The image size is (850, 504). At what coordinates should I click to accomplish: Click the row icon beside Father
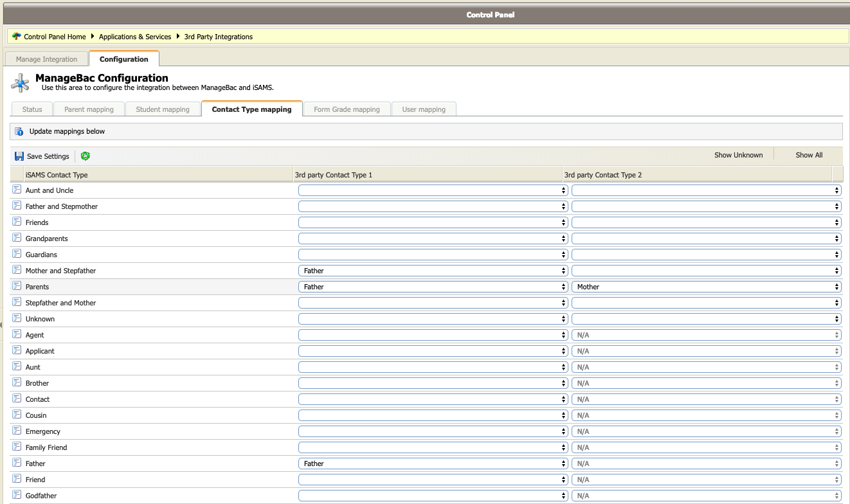click(x=17, y=464)
